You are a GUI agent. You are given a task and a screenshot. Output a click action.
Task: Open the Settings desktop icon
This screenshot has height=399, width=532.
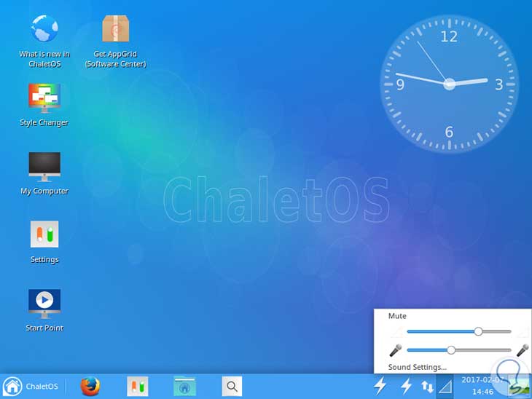point(44,234)
